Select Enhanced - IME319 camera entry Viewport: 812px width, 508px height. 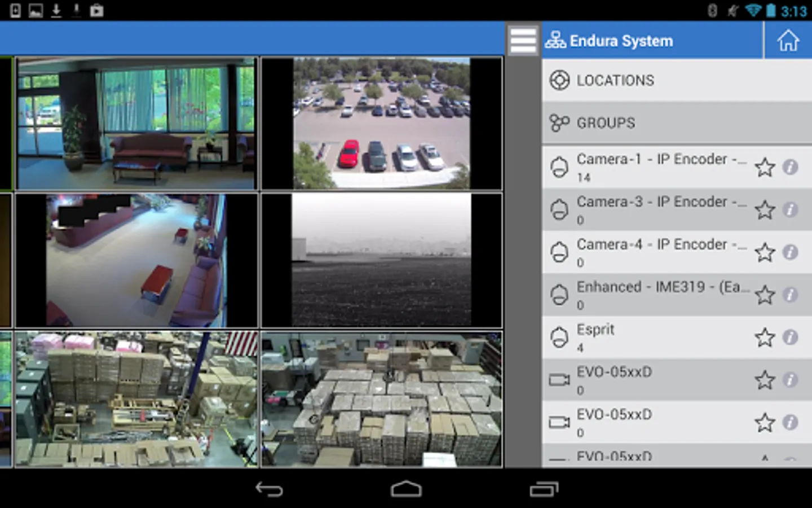click(x=677, y=295)
